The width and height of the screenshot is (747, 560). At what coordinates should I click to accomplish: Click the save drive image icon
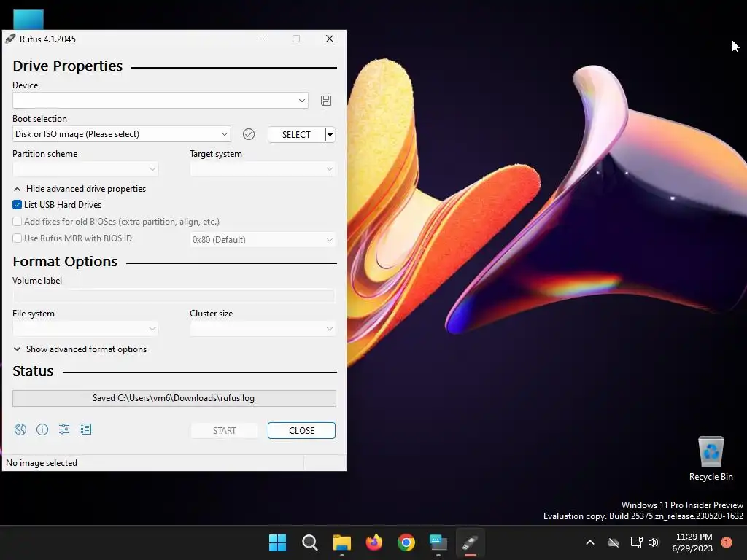pyautogui.click(x=326, y=101)
